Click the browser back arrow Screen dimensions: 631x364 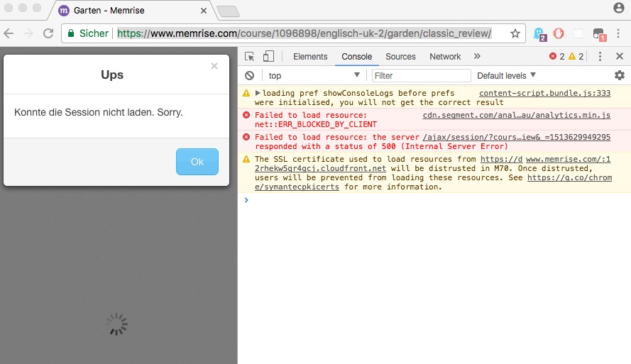coord(9,33)
